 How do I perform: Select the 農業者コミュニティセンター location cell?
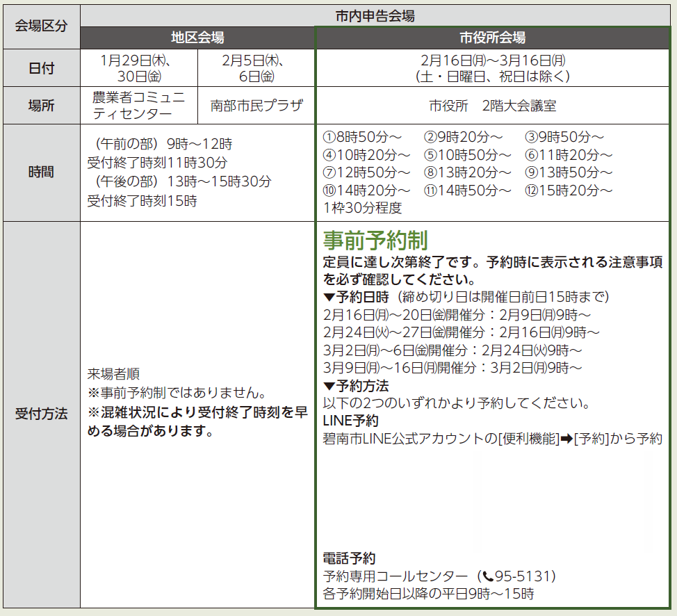coord(139,106)
